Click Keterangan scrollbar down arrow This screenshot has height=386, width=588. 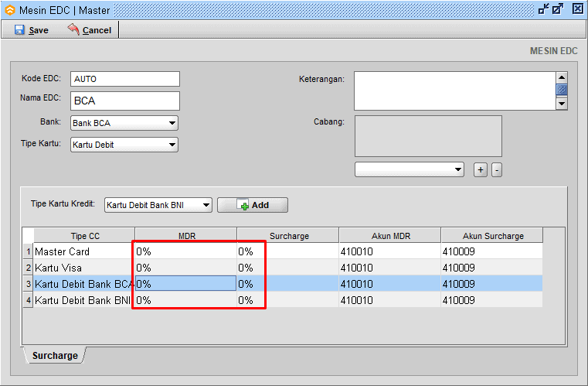tap(562, 103)
